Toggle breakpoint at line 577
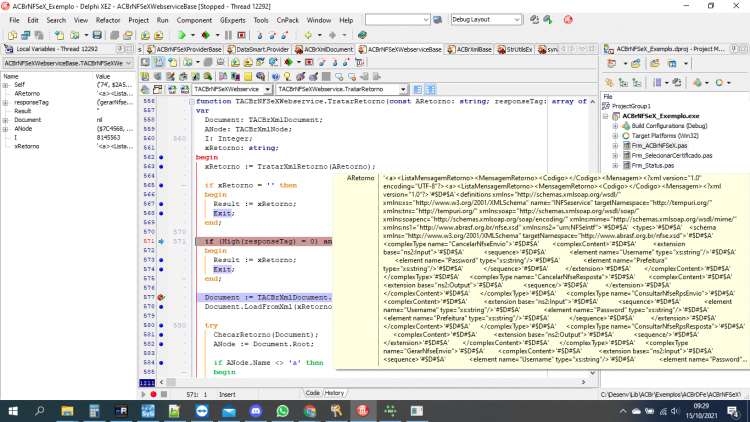This screenshot has width=750, height=422. pyautogui.click(x=161, y=297)
